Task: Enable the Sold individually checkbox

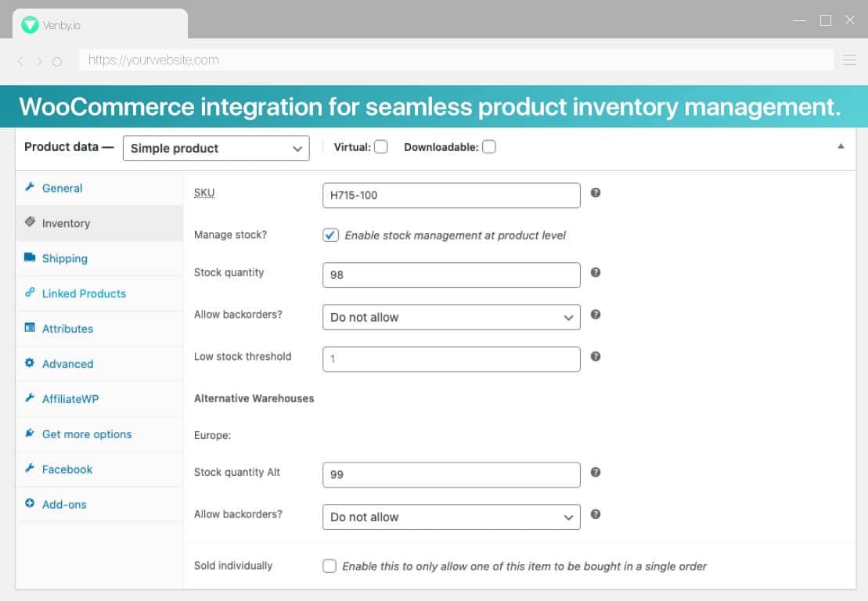Action: pos(330,566)
